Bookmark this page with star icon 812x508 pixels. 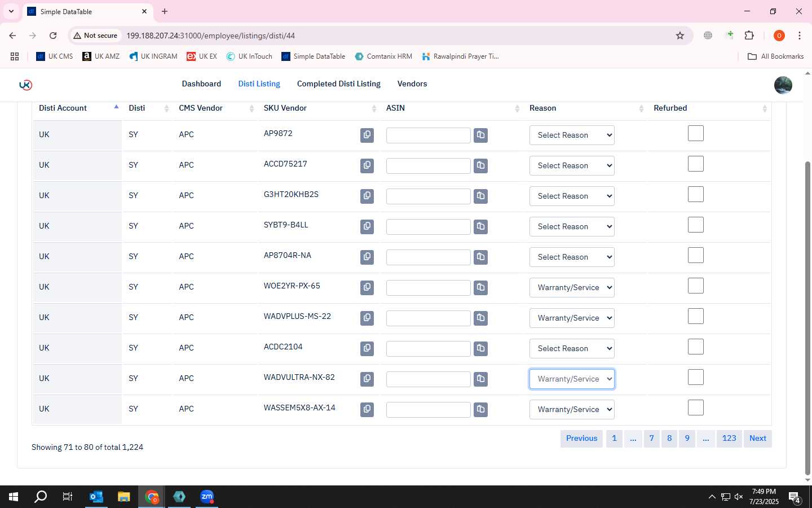pyautogui.click(x=680, y=36)
